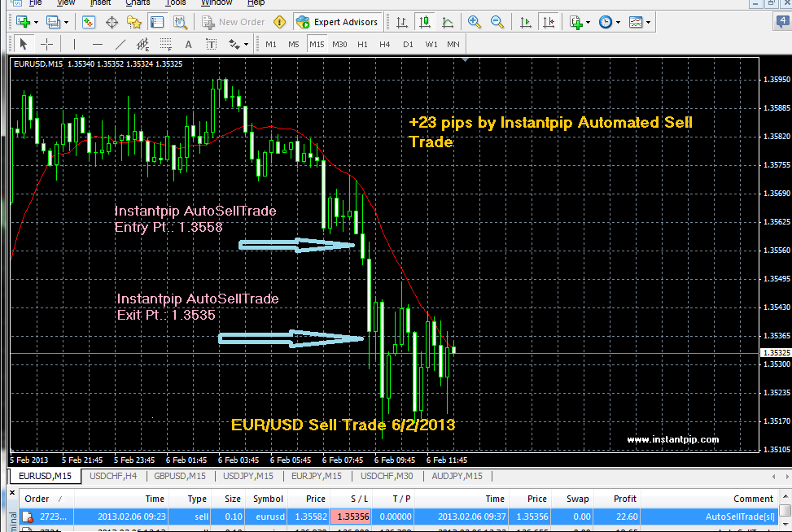This screenshot has height=532, width=792.
Task: Select the Crosshair tool
Action: coord(46,45)
